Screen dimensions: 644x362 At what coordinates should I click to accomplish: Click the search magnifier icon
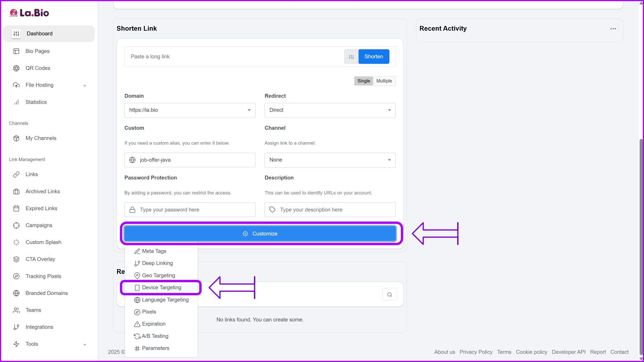(x=389, y=294)
